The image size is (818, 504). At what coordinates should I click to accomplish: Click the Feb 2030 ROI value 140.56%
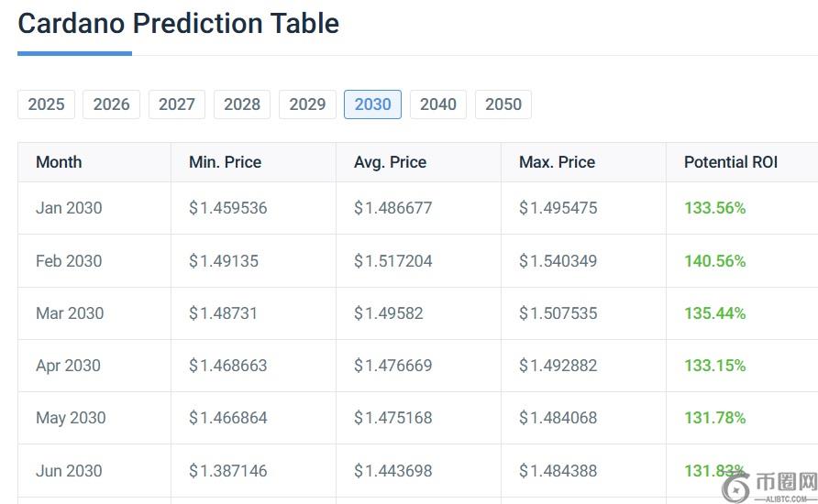714,261
